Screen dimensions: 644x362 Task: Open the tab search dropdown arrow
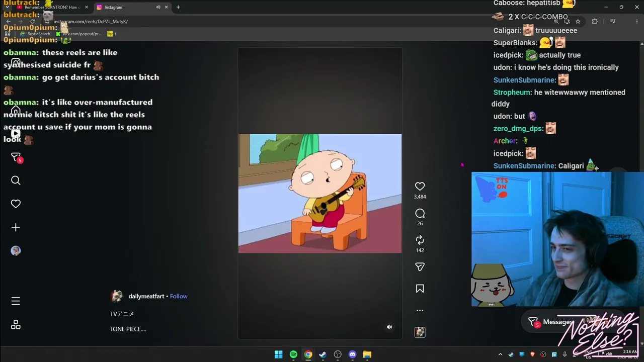point(7,7)
